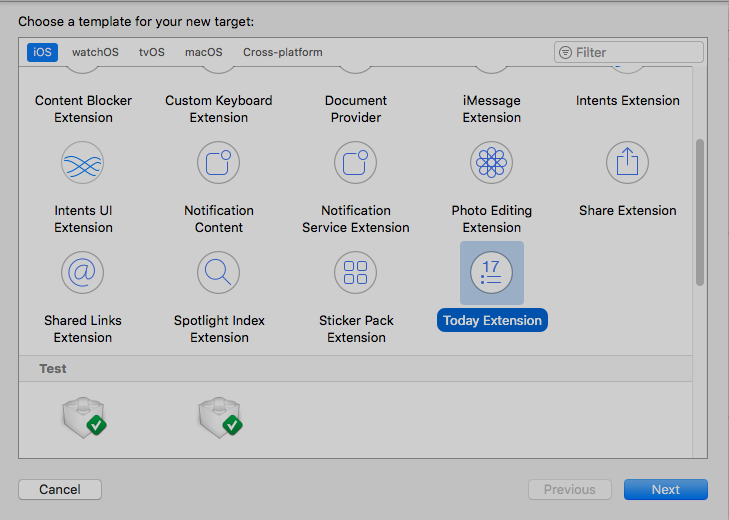Select the Intents UI Extension icon
Image resolution: width=729 pixels, height=520 pixels.
coord(83,162)
